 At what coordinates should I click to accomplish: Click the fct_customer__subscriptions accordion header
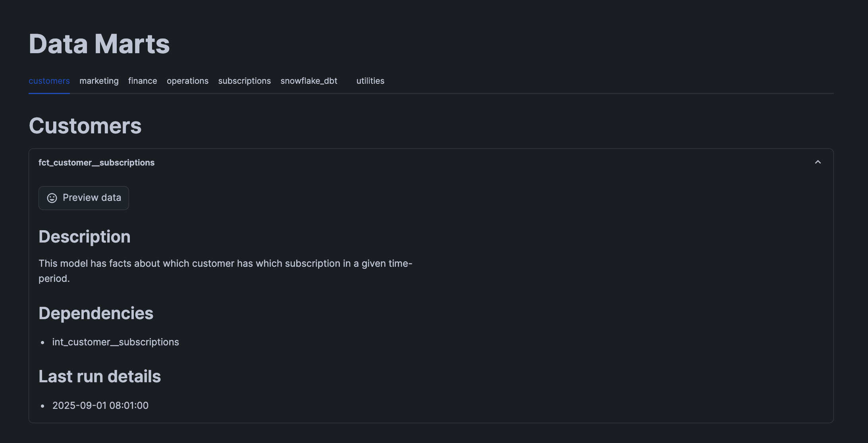click(x=96, y=163)
